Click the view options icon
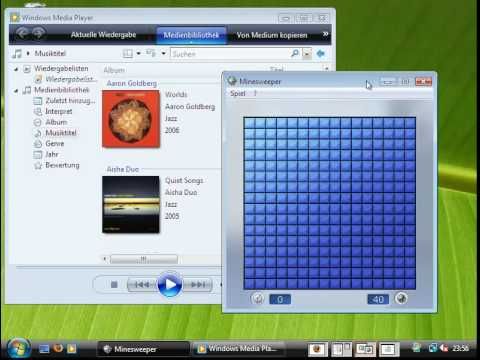 151,53
